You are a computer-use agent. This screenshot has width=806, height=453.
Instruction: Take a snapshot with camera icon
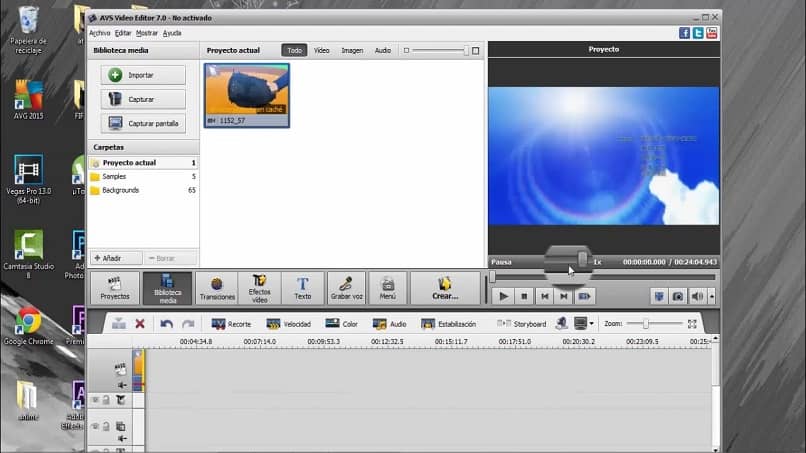[x=678, y=296]
